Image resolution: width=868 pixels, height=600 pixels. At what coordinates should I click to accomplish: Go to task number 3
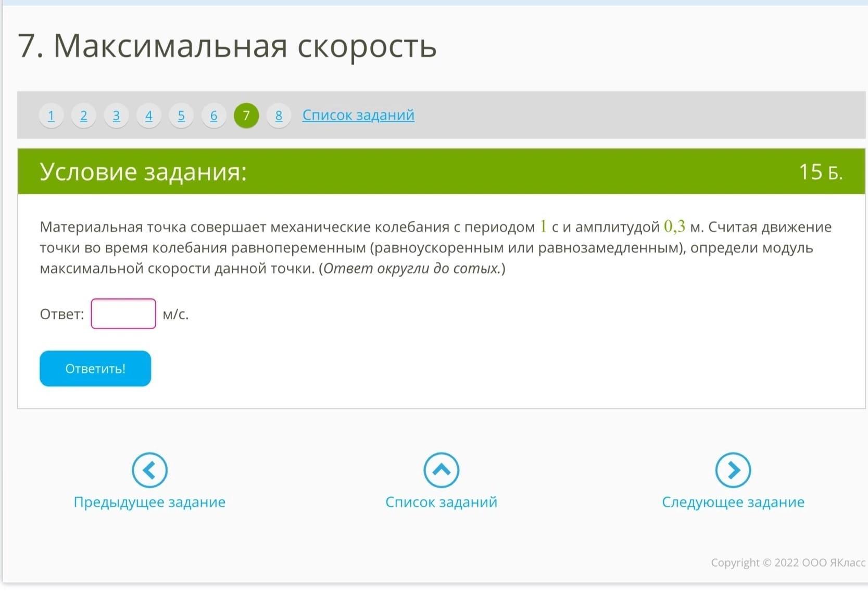[116, 116]
